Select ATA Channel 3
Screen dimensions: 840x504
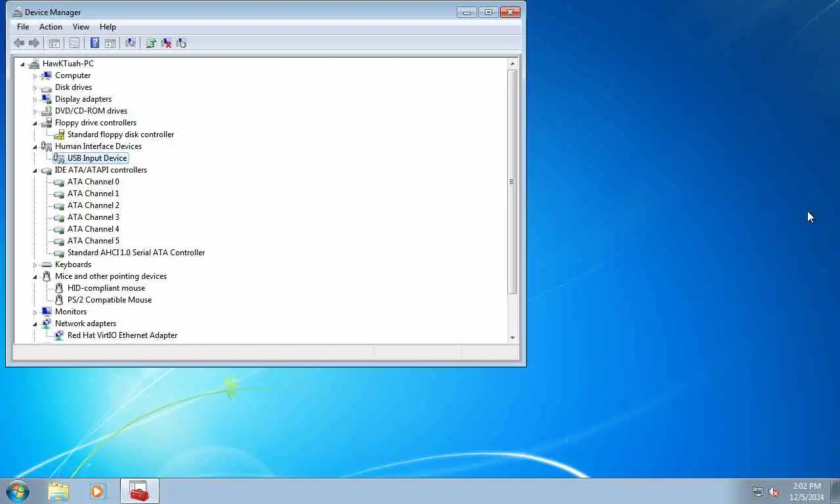[x=93, y=217]
